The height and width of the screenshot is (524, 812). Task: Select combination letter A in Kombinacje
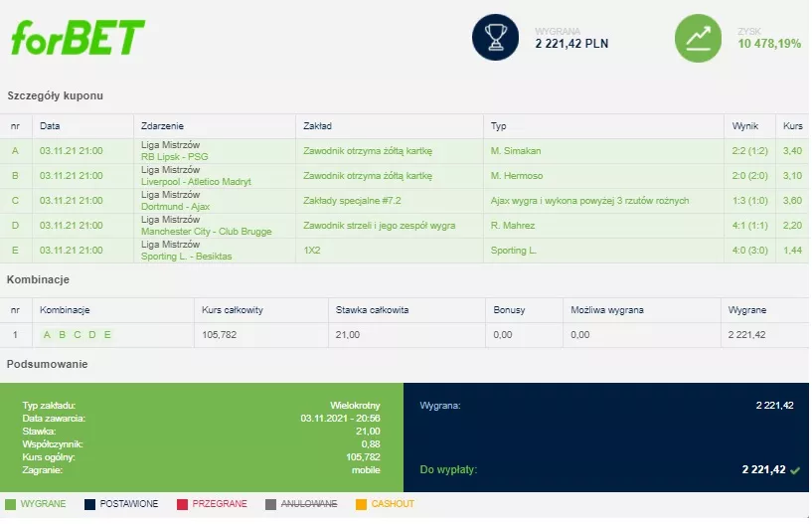point(47,335)
